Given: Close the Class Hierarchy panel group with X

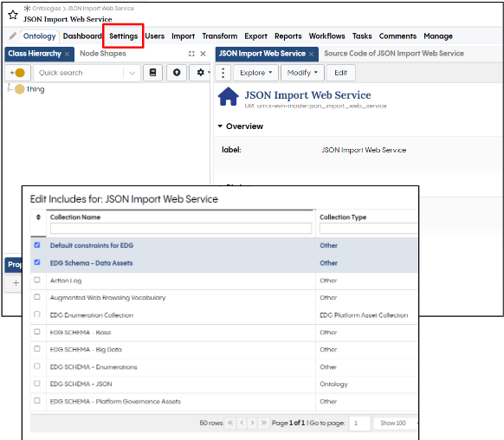Looking at the screenshot, I should (x=204, y=54).
